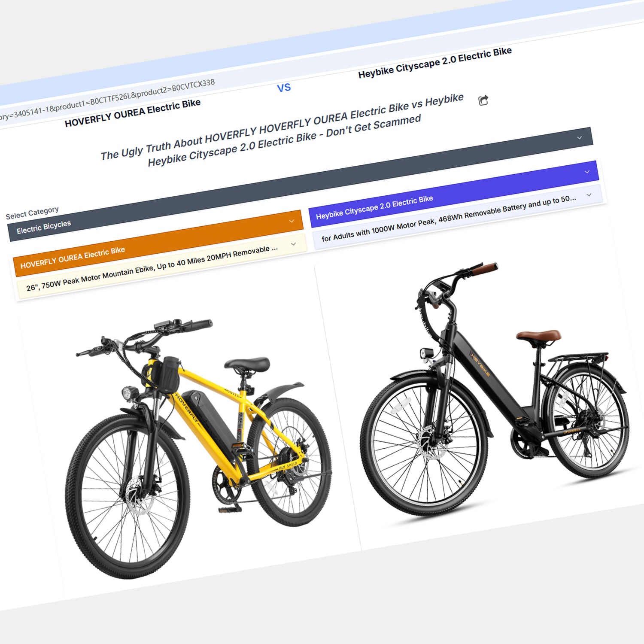The width and height of the screenshot is (644, 644).
Task: Click Heybike Cityscape 2.0 Electric Bike heading
Action: click(x=435, y=63)
